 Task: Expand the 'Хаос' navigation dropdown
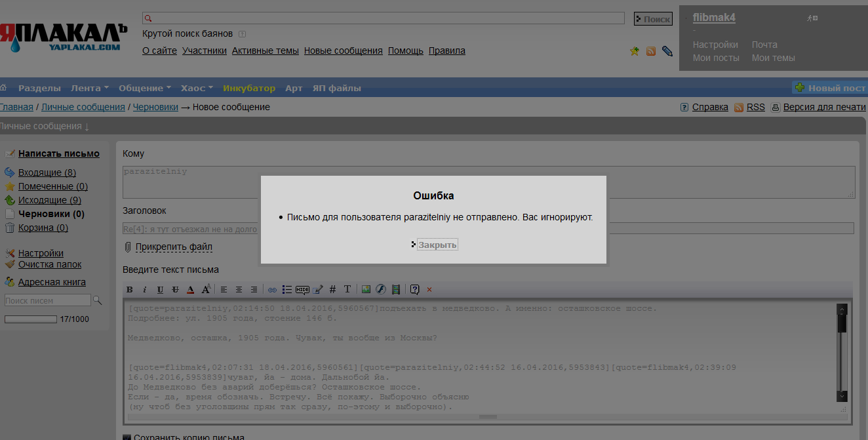[x=197, y=88]
